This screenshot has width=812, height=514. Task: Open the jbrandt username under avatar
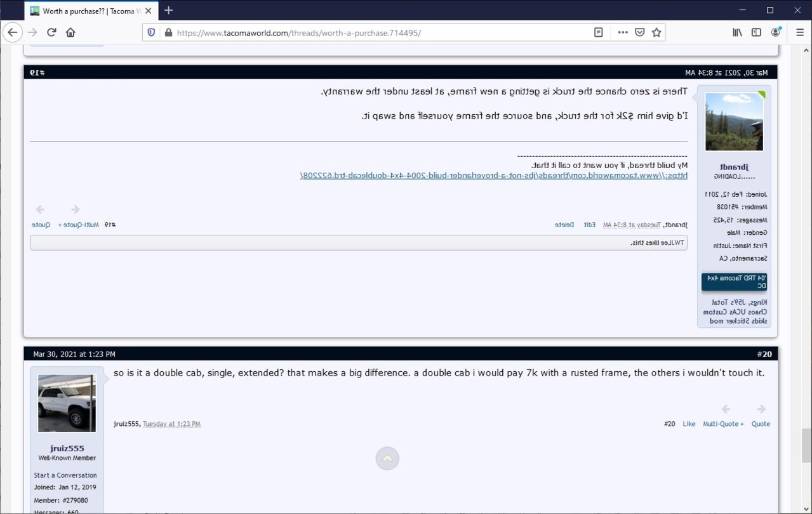pos(735,166)
